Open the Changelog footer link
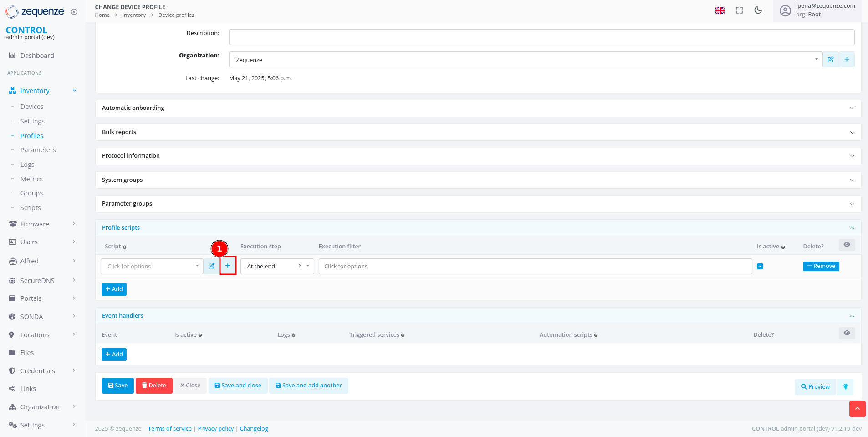 pyautogui.click(x=254, y=429)
